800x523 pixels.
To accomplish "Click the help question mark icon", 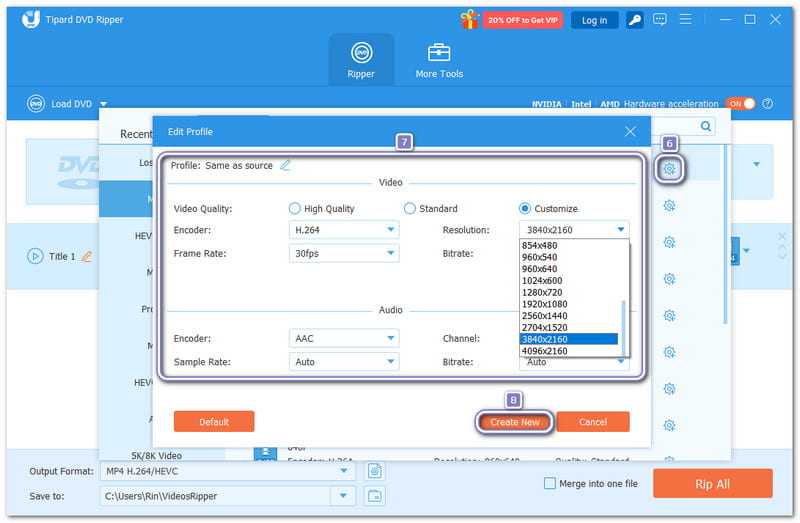I will (768, 104).
